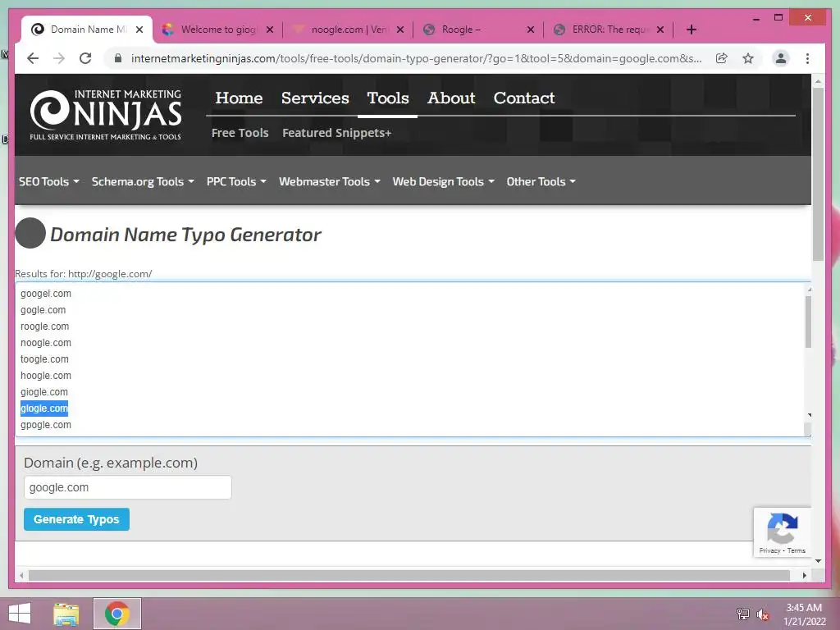Bookmark this page with the star
The image size is (840, 630).
pyautogui.click(x=748, y=58)
